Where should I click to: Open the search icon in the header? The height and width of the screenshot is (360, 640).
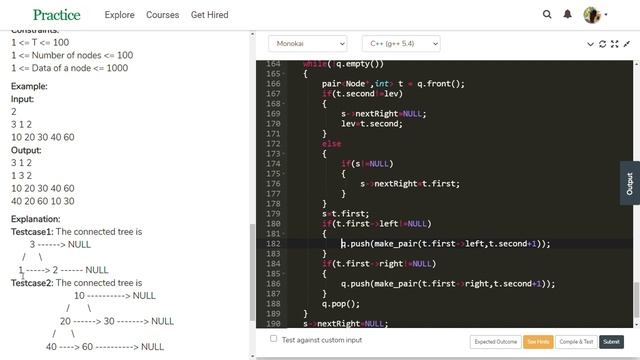547,14
